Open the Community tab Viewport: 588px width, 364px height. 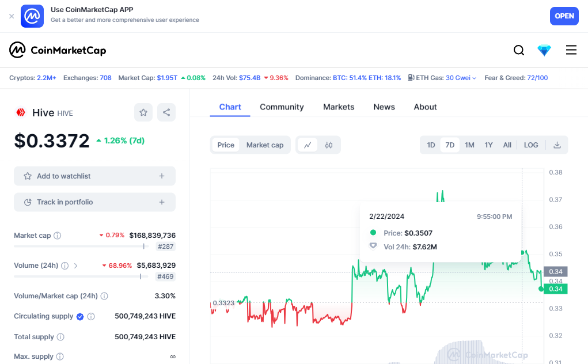click(x=282, y=107)
